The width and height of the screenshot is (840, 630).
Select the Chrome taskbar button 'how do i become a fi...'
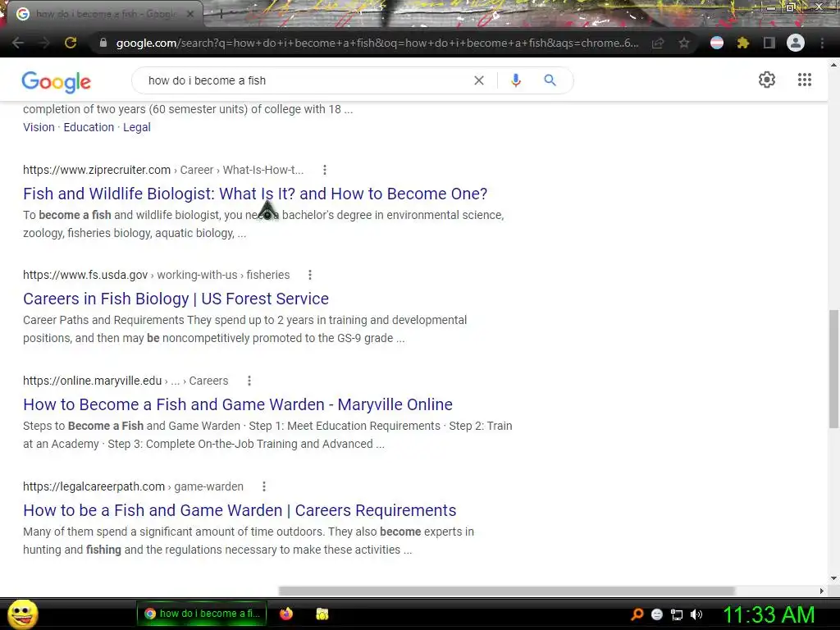point(201,614)
